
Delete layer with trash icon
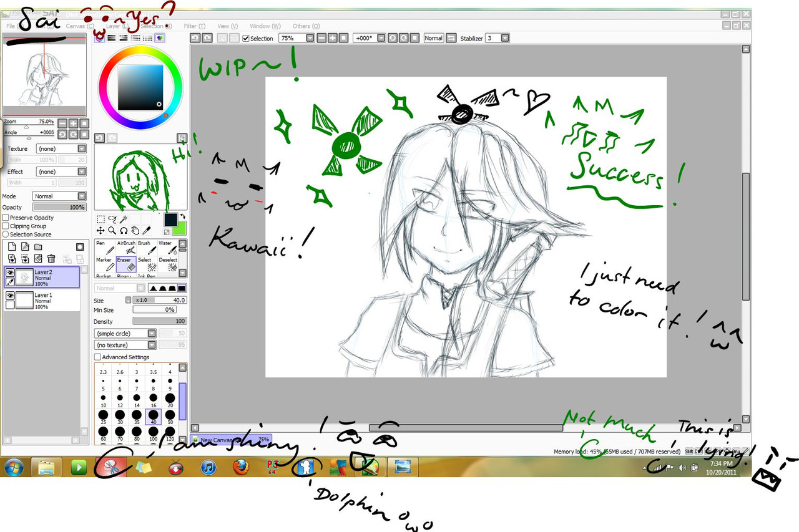(51, 258)
